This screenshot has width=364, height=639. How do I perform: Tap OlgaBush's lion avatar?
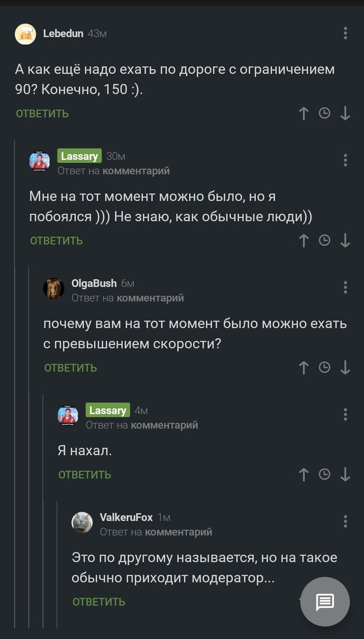[x=54, y=288]
